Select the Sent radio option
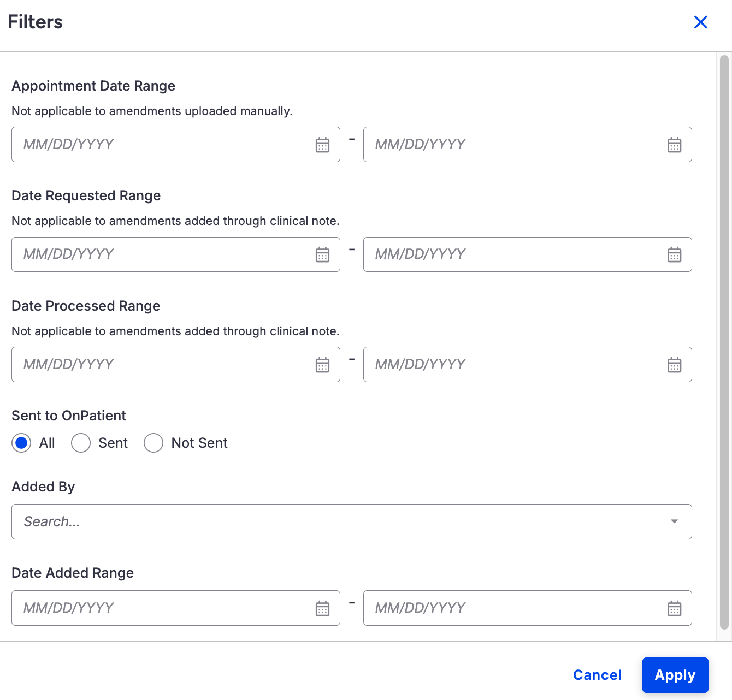Viewport: 732px width, 700px height. point(81,443)
